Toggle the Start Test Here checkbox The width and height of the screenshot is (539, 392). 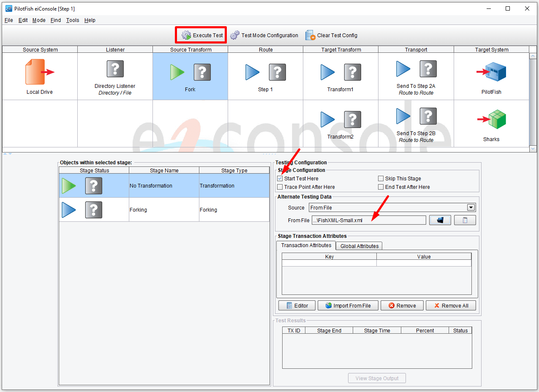pos(280,179)
